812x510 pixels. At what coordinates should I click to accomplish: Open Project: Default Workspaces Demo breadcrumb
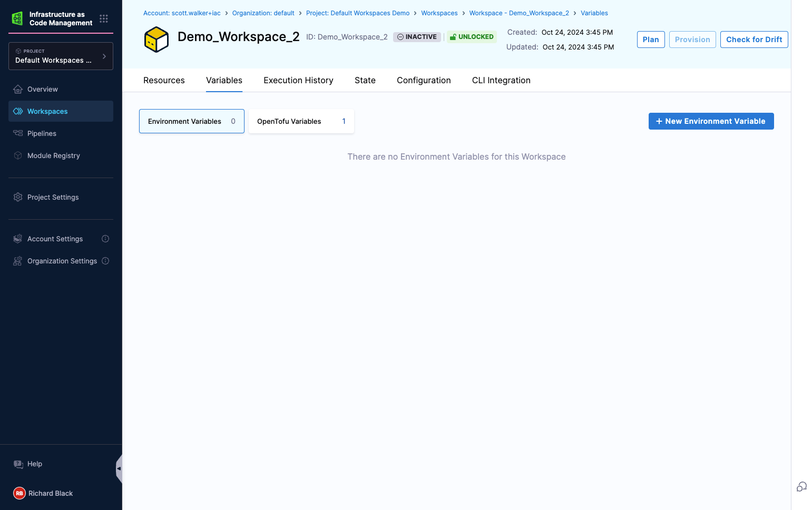pyautogui.click(x=358, y=13)
